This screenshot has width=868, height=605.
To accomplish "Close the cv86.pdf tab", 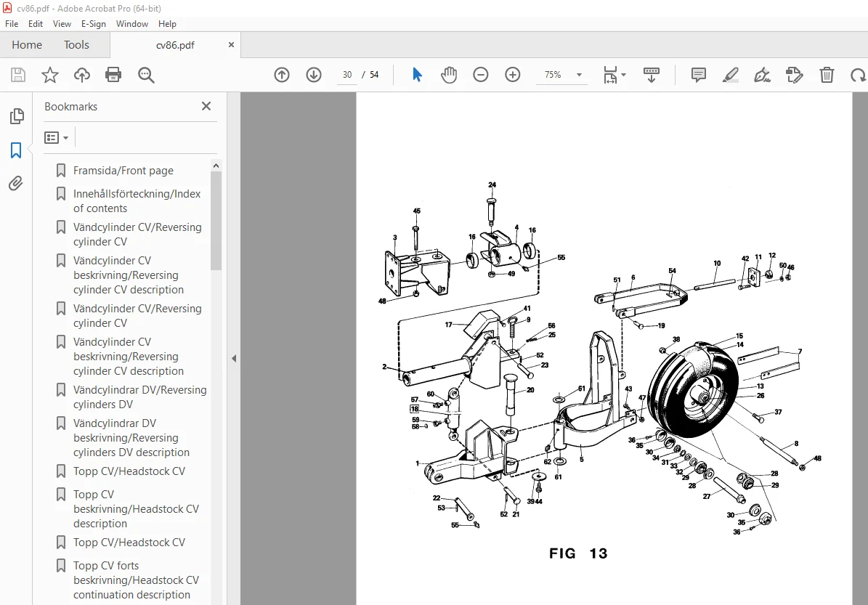I will [232, 45].
